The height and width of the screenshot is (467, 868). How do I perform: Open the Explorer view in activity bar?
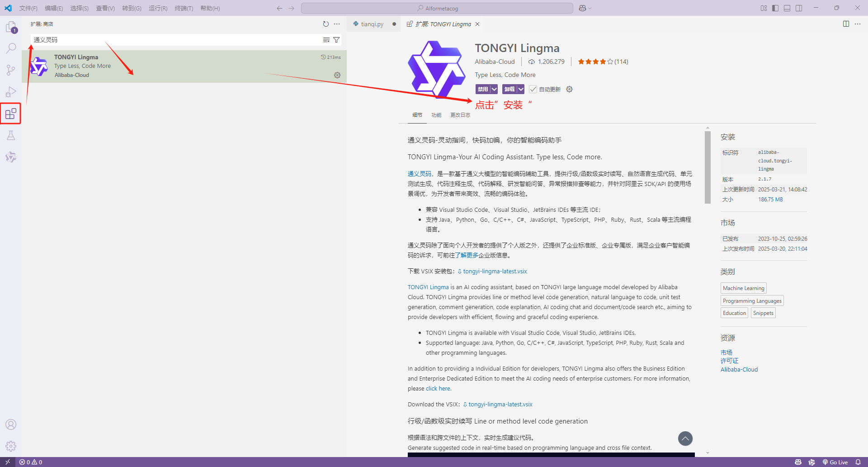point(11,27)
